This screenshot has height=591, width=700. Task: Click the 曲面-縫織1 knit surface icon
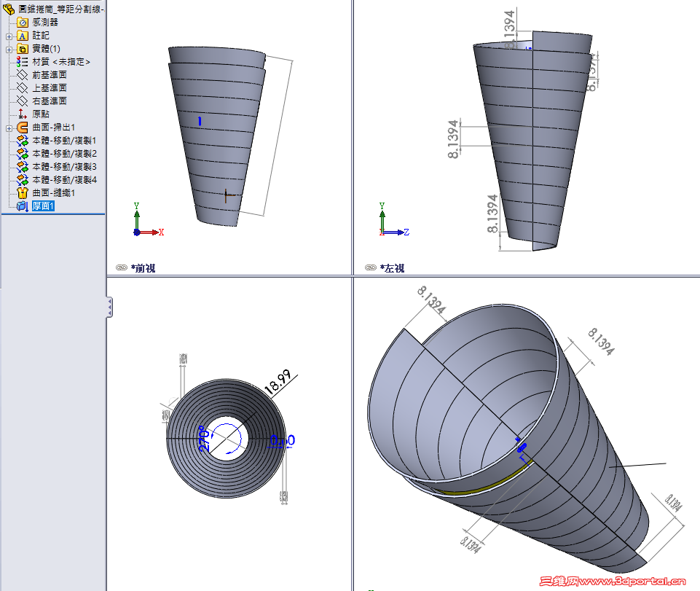(23, 192)
